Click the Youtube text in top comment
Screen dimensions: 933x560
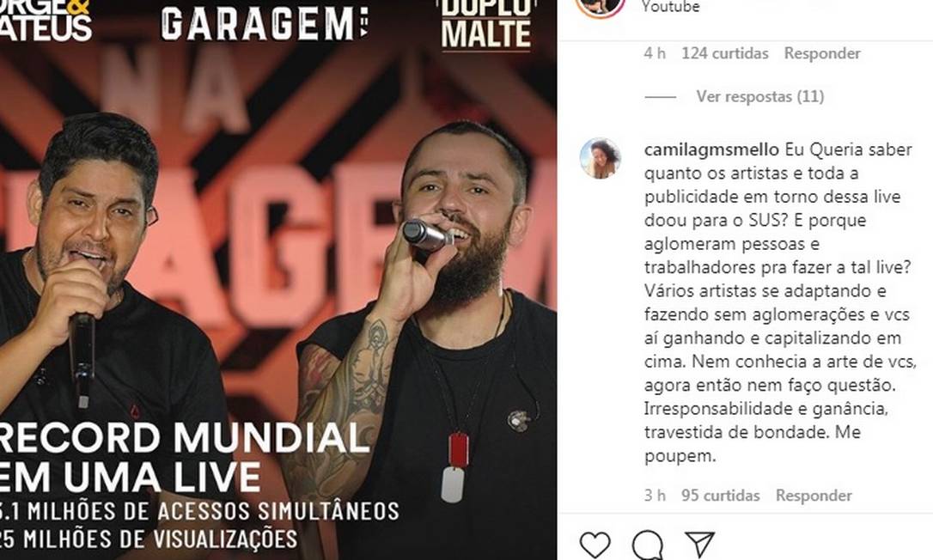coord(670,7)
